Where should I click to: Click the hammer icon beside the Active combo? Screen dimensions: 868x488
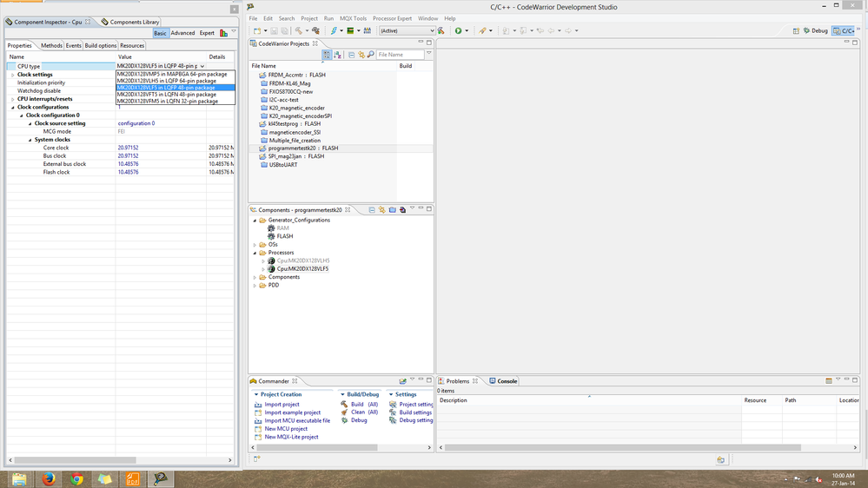[441, 31]
